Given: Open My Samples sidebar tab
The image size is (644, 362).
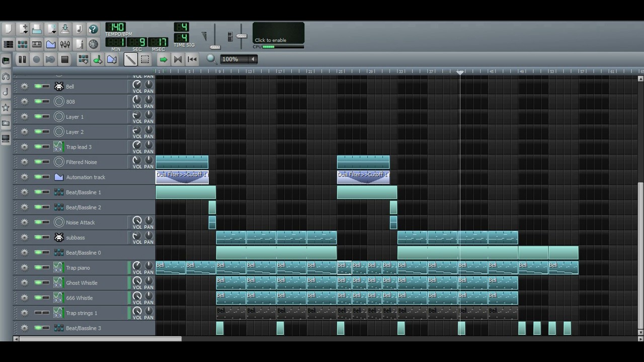Looking at the screenshot, I should [x=6, y=92].
